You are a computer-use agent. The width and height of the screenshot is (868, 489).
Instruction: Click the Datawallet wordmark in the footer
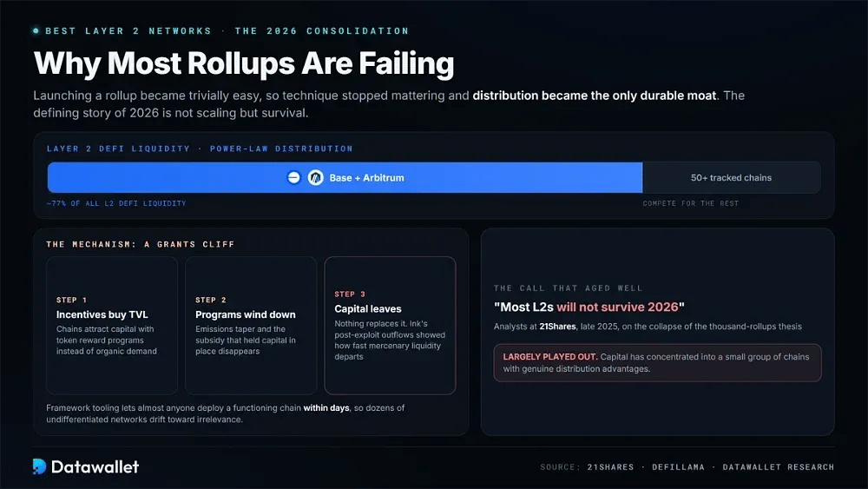pos(95,466)
